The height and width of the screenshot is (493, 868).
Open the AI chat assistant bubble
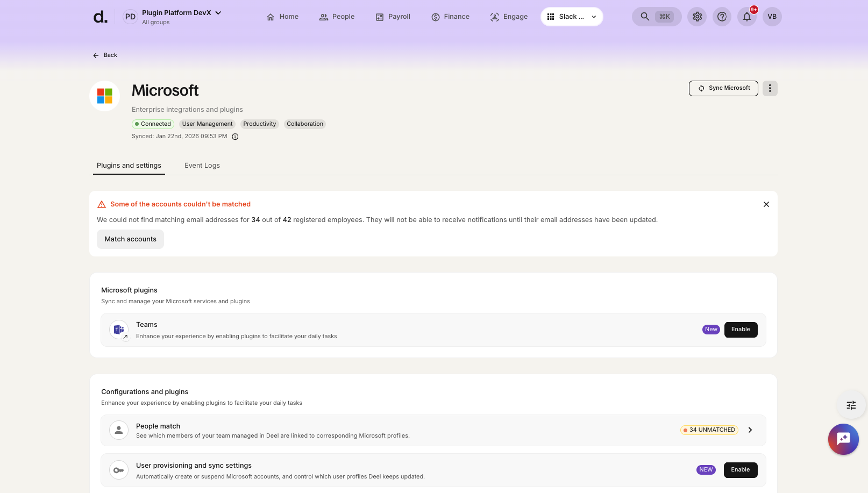(843, 439)
